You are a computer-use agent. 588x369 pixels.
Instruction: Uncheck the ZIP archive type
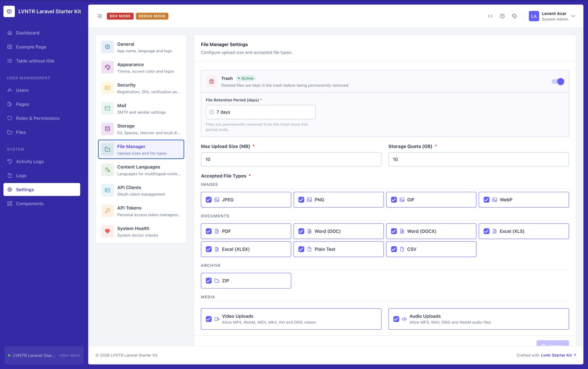[209, 280]
